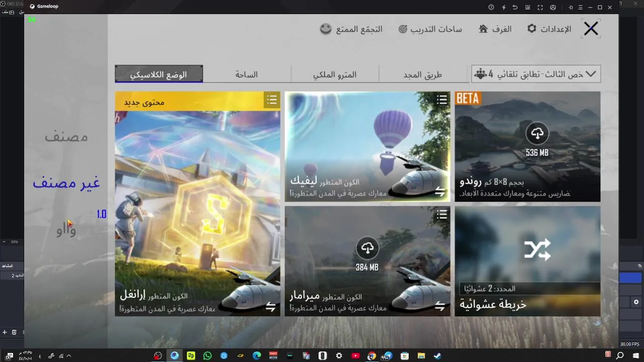Open YouTube from the taskbar
Image resolution: width=644 pixels, height=362 pixels.
click(x=356, y=355)
